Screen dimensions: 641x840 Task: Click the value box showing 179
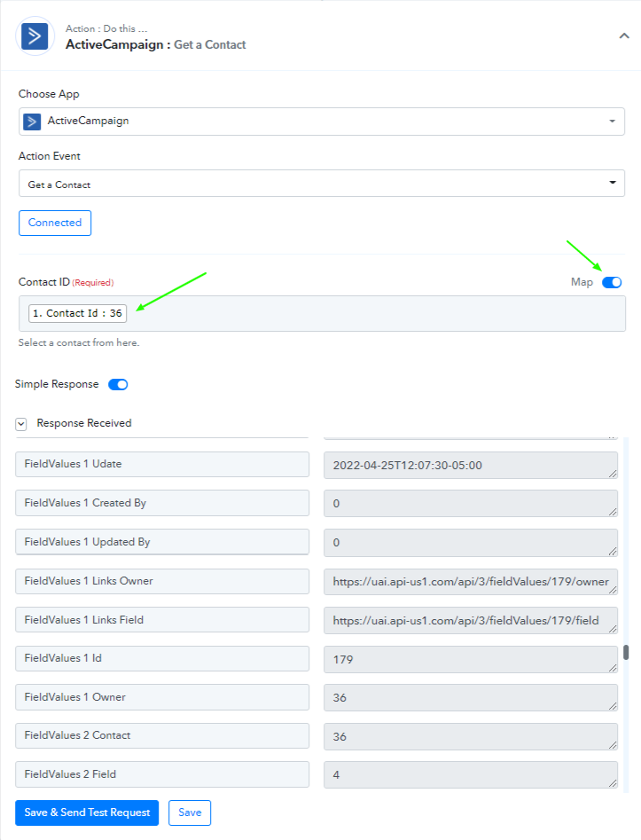coord(470,659)
